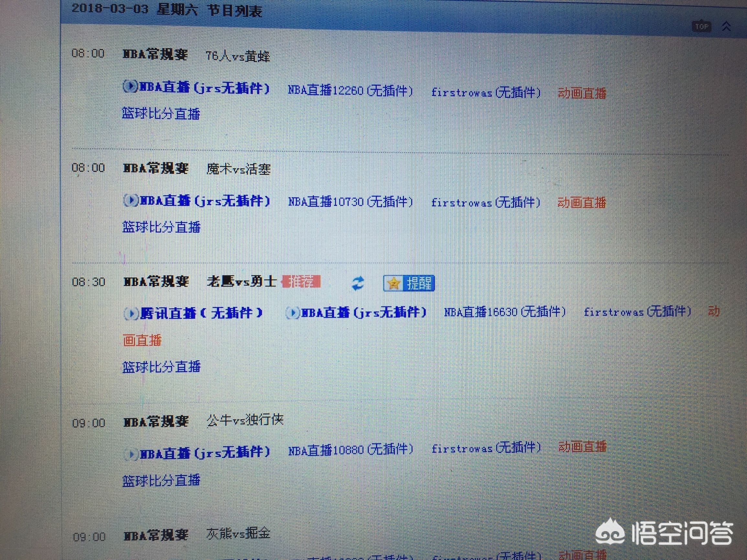The image size is (747, 560).
Task: Open NBA直播16630 (无插件) link
Action: click(x=505, y=312)
